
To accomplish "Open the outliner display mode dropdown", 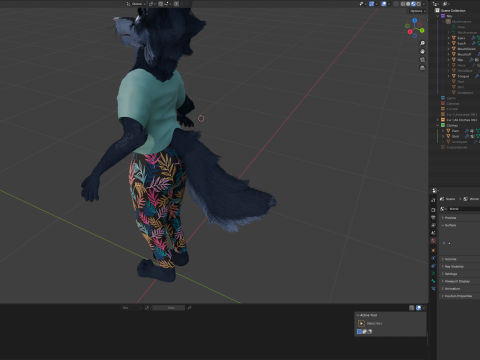I will (446, 4).
